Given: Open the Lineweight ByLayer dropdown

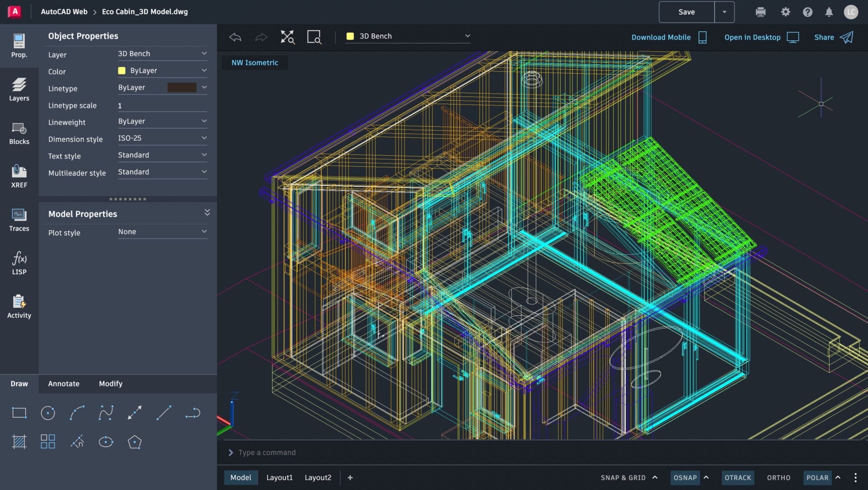Looking at the screenshot, I should [x=162, y=121].
